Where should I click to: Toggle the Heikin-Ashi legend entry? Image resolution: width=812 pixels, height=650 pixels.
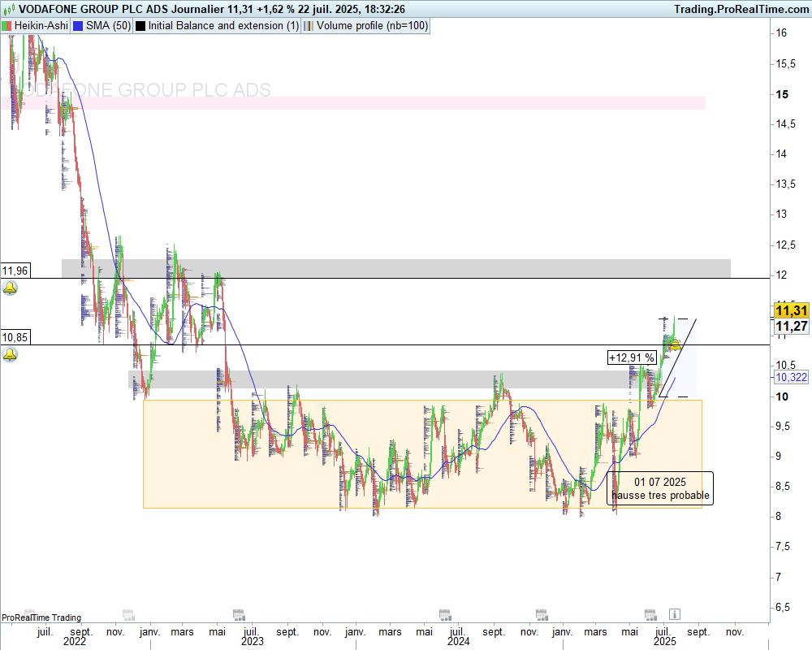click(37, 25)
